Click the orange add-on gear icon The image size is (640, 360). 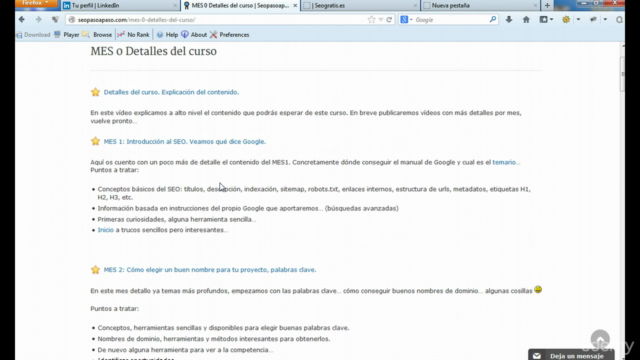click(566, 20)
